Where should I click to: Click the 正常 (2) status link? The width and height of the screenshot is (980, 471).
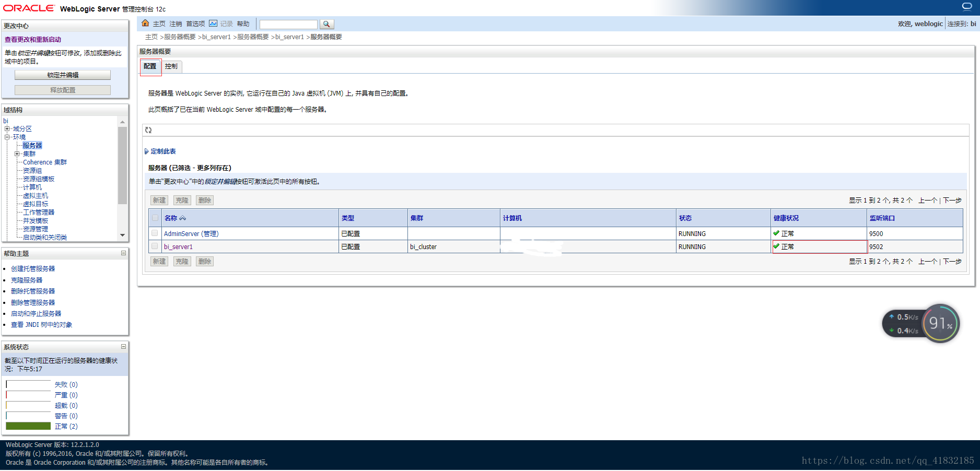66,427
